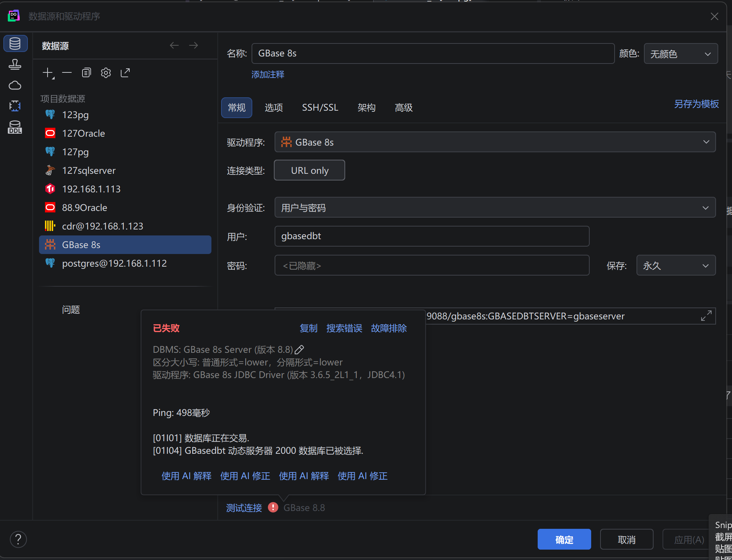Image resolution: width=732 pixels, height=560 pixels.
Task: Remove selected data source with minus icon
Action: click(67, 73)
